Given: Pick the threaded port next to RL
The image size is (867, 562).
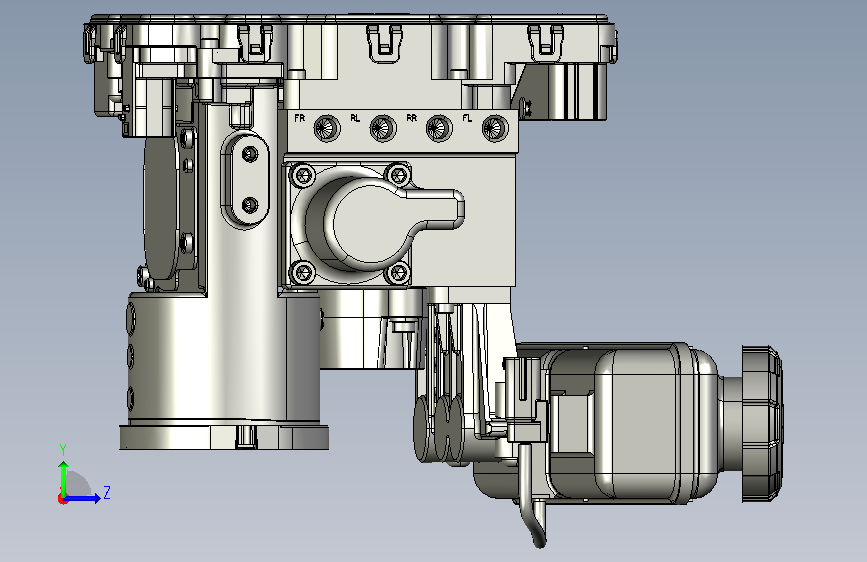Looking at the screenshot, I should (383, 128).
